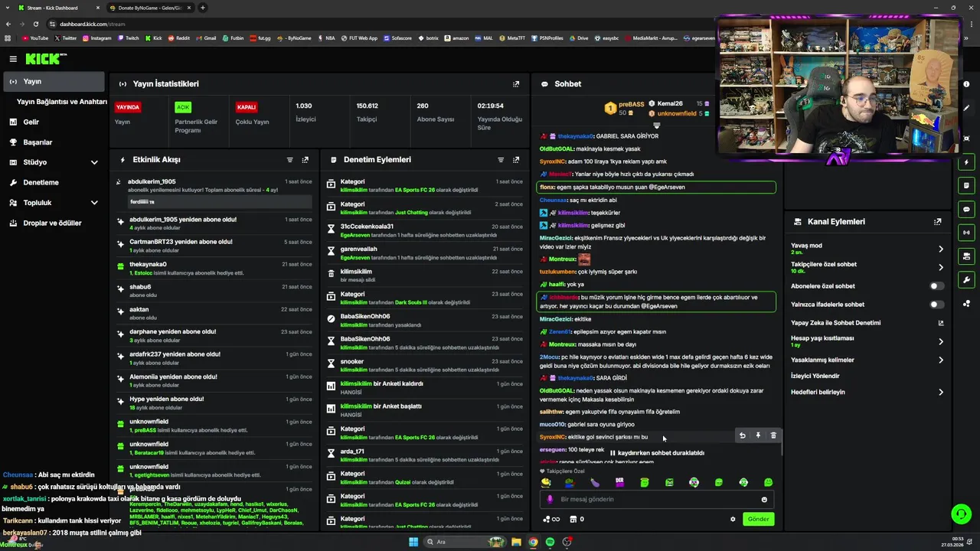Viewport: 980px width, 551px height.
Task: Pop out the Etkinlik Akışı panel
Action: click(305, 160)
